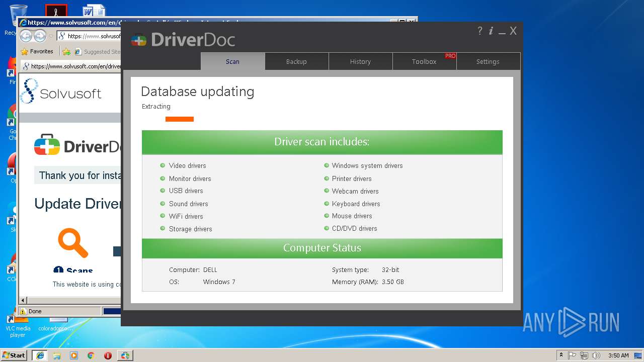Click Internet Explorer back button
This screenshot has height=362, width=644.
(26, 36)
